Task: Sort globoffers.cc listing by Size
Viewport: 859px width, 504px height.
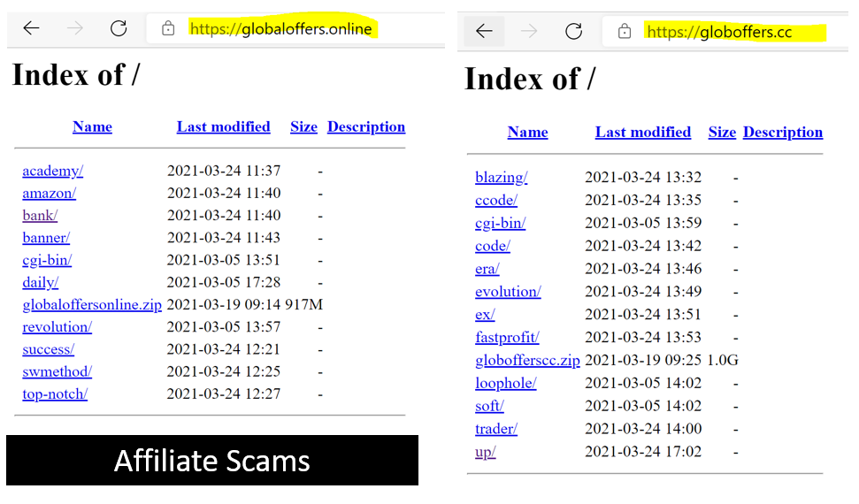Action: click(x=722, y=132)
